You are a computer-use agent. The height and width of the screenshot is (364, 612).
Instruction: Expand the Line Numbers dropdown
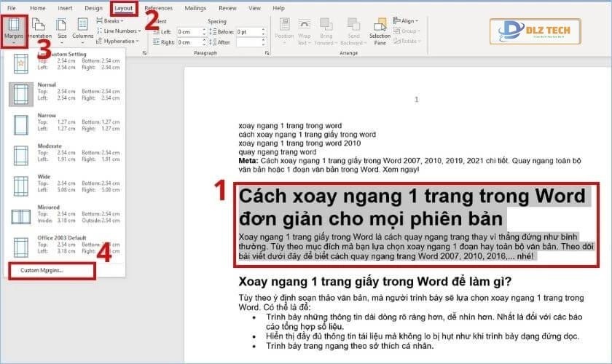[x=119, y=31]
